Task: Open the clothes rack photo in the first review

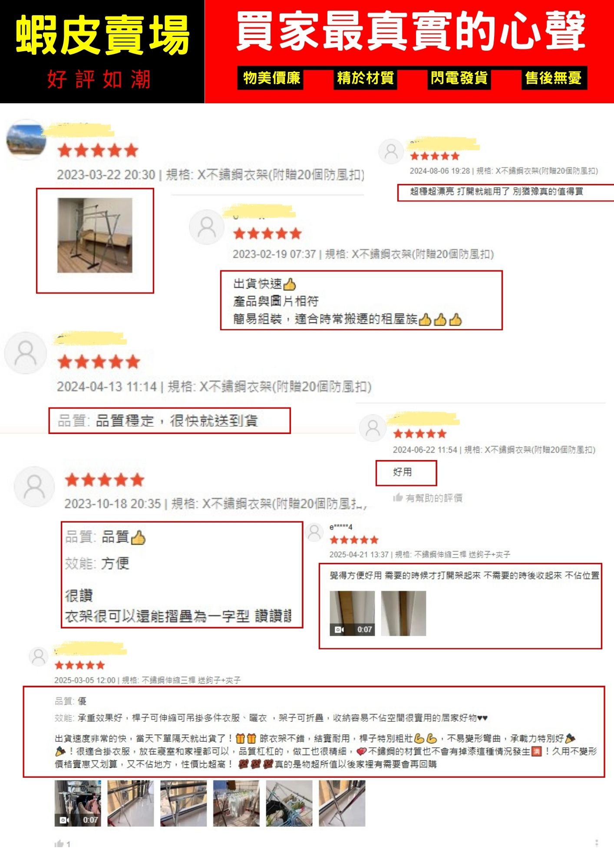Action: tap(95, 235)
